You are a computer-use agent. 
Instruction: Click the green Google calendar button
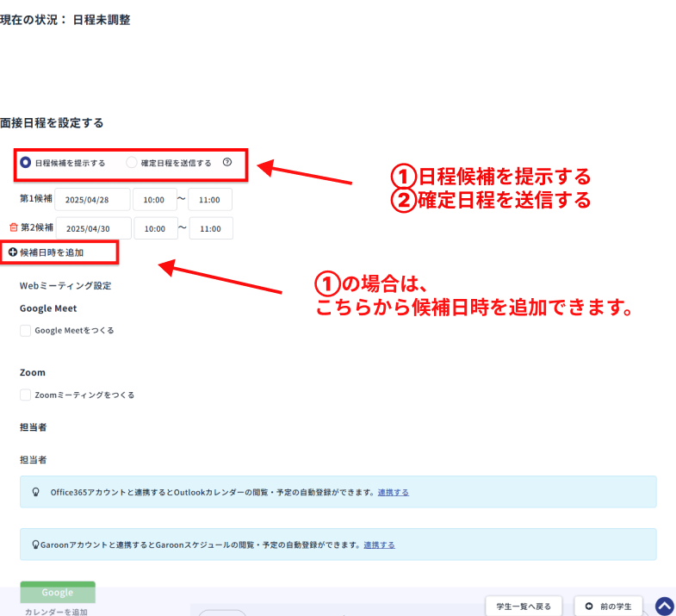point(58,592)
